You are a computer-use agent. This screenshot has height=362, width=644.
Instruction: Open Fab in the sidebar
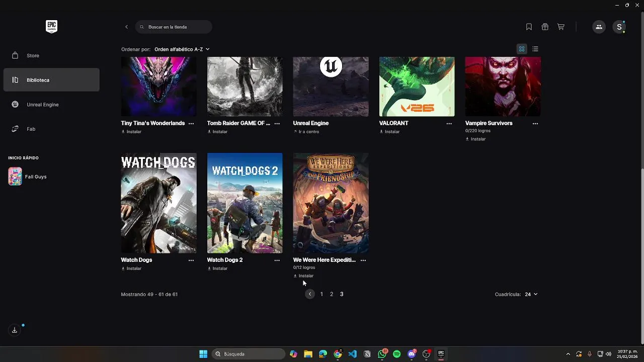point(51,129)
